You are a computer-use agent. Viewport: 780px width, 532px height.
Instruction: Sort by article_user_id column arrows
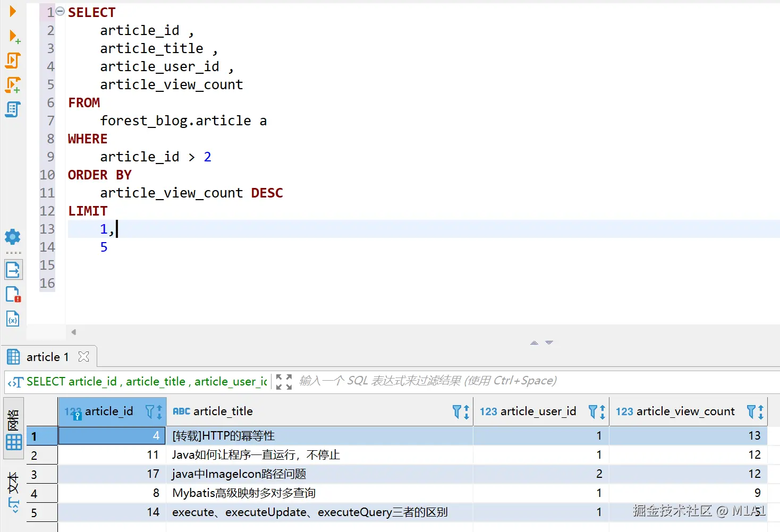(x=603, y=412)
